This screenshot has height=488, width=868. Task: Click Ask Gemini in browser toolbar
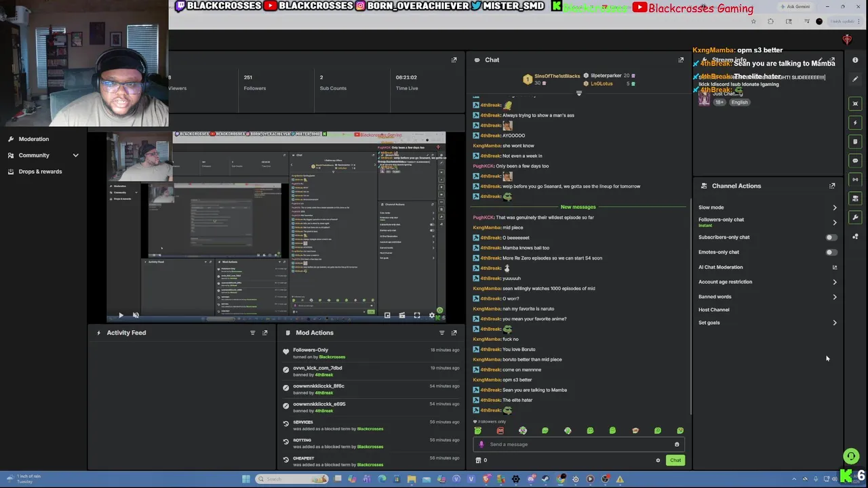795,7
